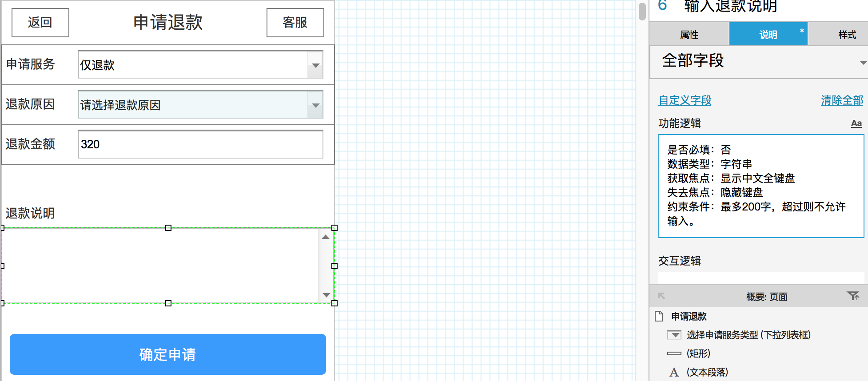Click the 返回 button
The height and width of the screenshot is (381, 868).
(x=40, y=23)
